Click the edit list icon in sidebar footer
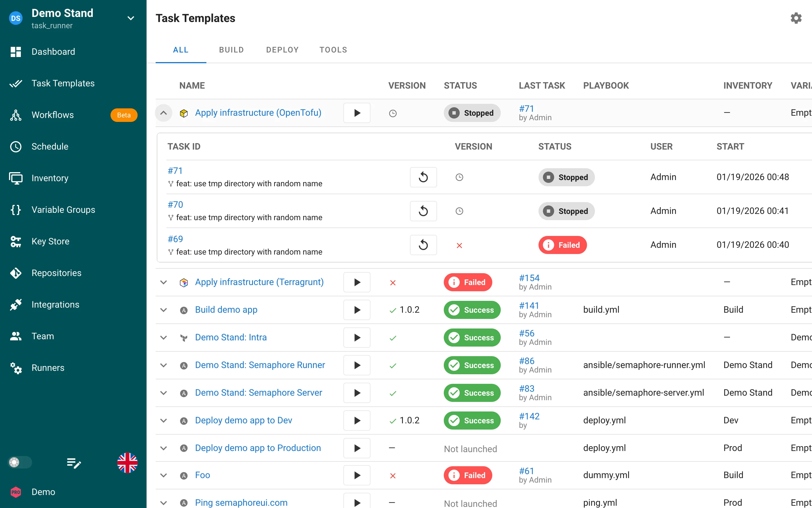Image resolution: width=812 pixels, height=508 pixels. tap(74, 463)
